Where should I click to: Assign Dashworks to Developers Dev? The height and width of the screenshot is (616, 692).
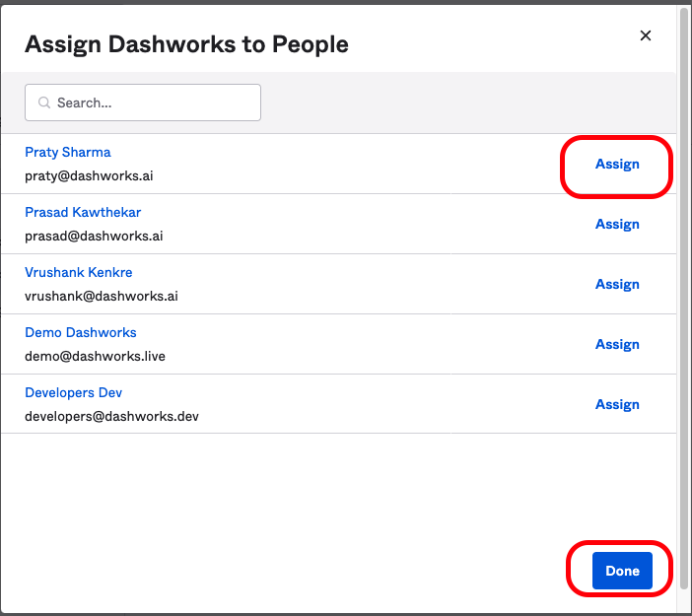click(x=617, y=405)
